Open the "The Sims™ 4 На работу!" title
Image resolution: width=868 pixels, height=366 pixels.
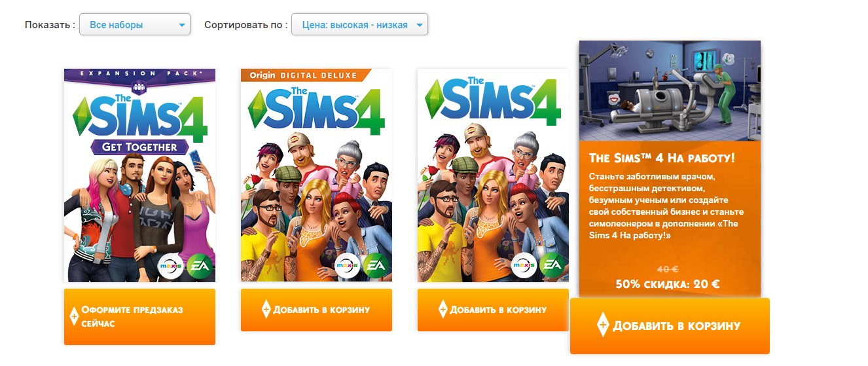[x=662, y=158]
